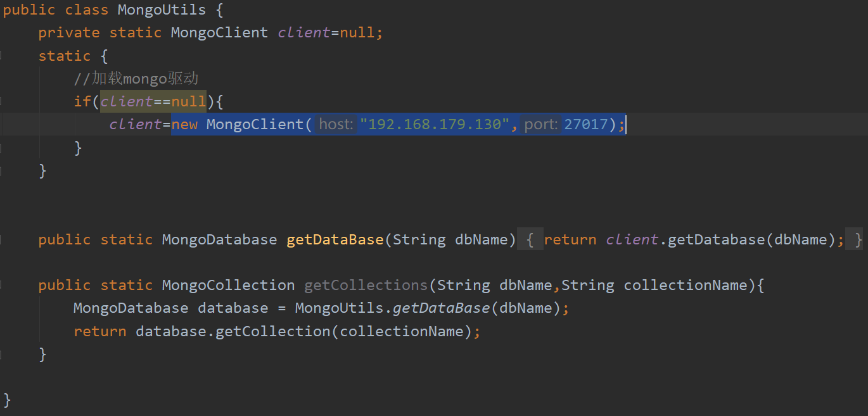Click the collectionName parameter in the signature
Viewport: 868px width, 416px height.
[685, 286]
